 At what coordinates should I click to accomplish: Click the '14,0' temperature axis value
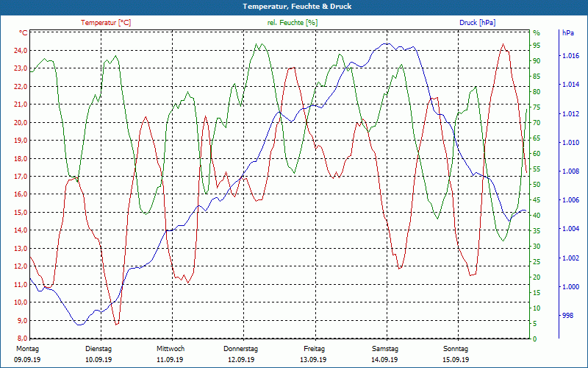pos(21,230)
